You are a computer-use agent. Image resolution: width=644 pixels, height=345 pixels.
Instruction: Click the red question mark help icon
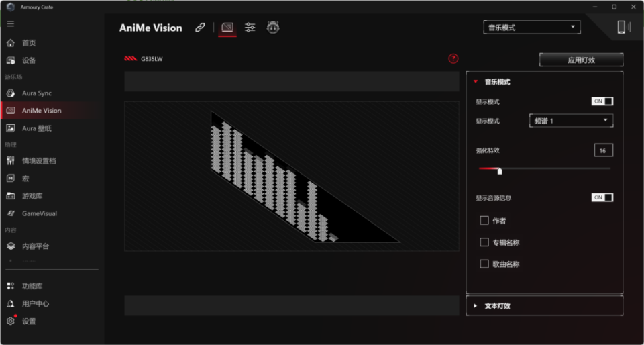453,59
